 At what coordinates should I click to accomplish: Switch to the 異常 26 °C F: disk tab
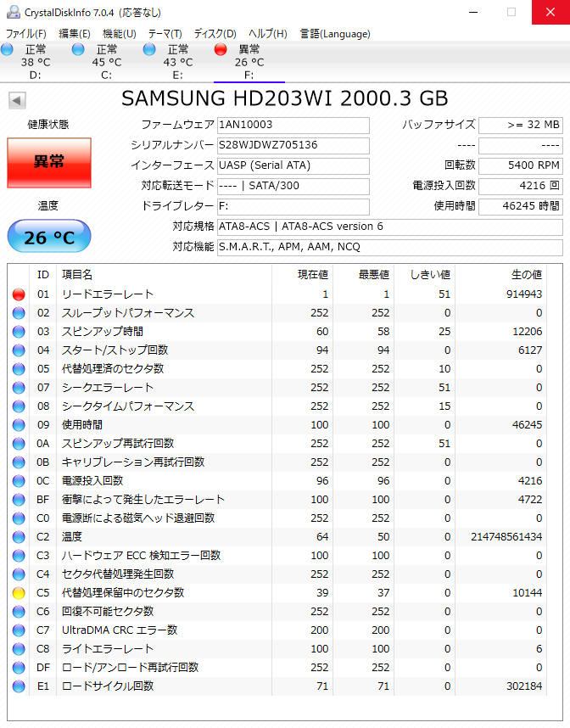pyautogui.click(x=249, y=62)
